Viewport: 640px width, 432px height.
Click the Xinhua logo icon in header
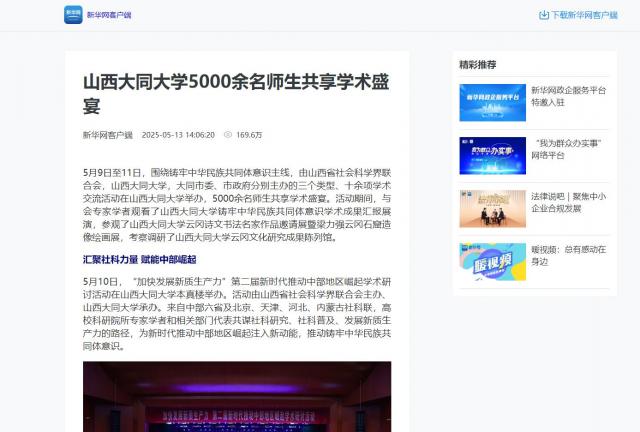click(x=73, y=15)
